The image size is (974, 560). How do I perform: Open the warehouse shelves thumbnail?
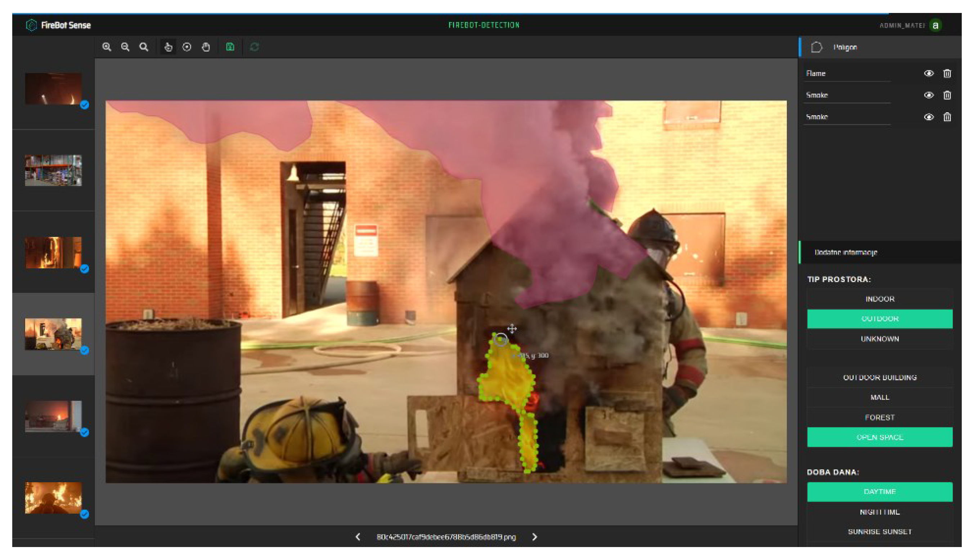tap(53, 170)
